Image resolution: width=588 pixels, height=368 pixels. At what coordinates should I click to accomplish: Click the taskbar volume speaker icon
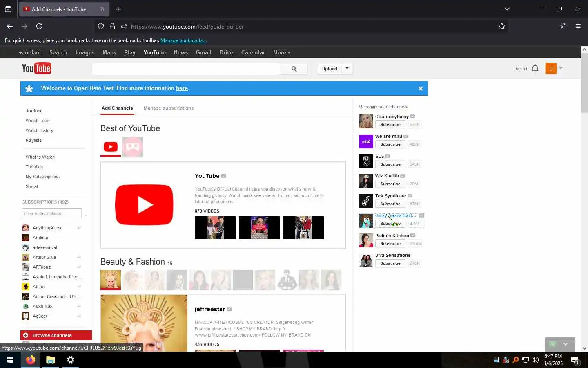click(535, 360)
